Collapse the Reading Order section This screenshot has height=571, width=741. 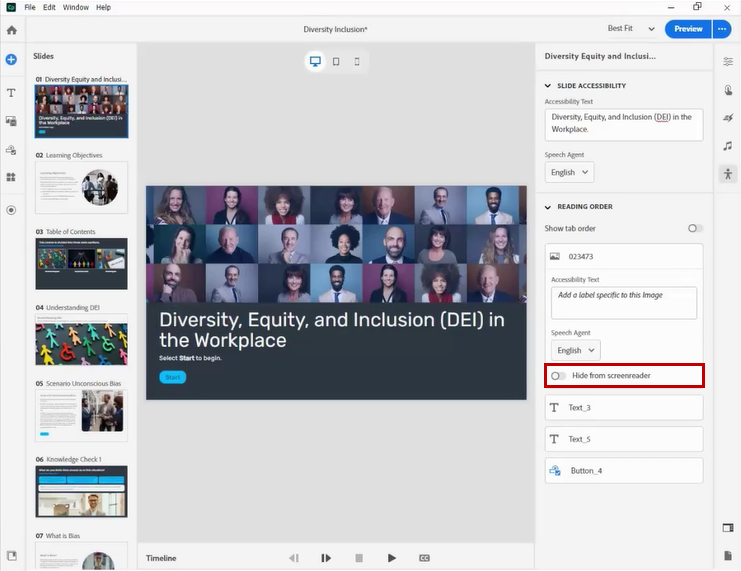(548, 207)
